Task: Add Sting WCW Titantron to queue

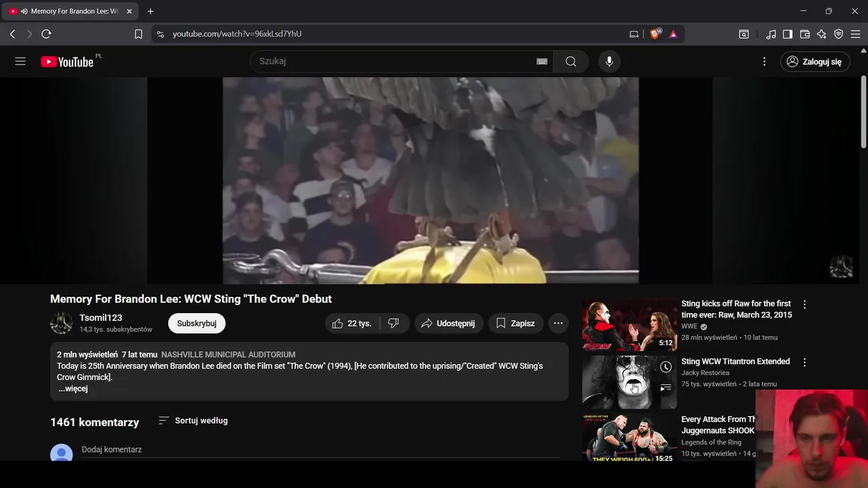Action: (666, 388)
